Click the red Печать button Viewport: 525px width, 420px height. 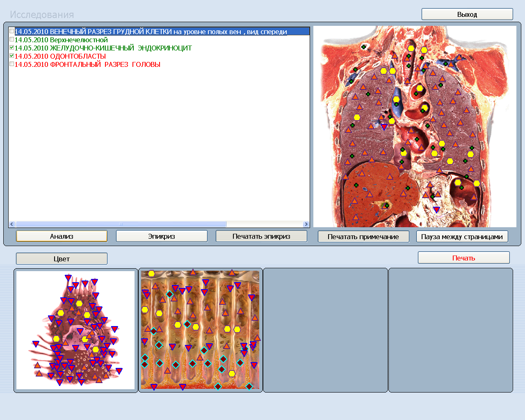tap(463, 258)
